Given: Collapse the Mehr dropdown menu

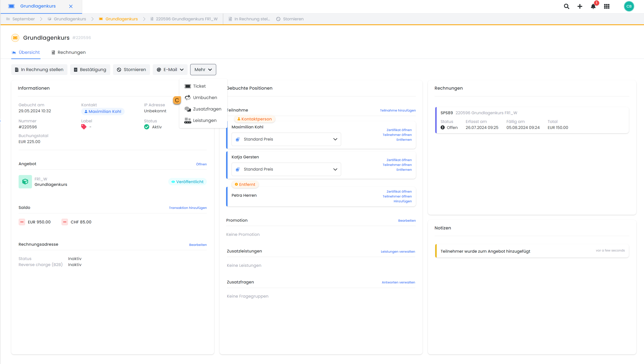Looking at the screenshot, I should click(x=203, y=70).
